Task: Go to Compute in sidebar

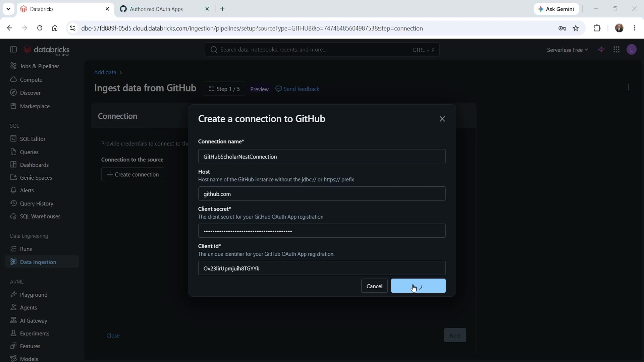Action: point(31,79)
